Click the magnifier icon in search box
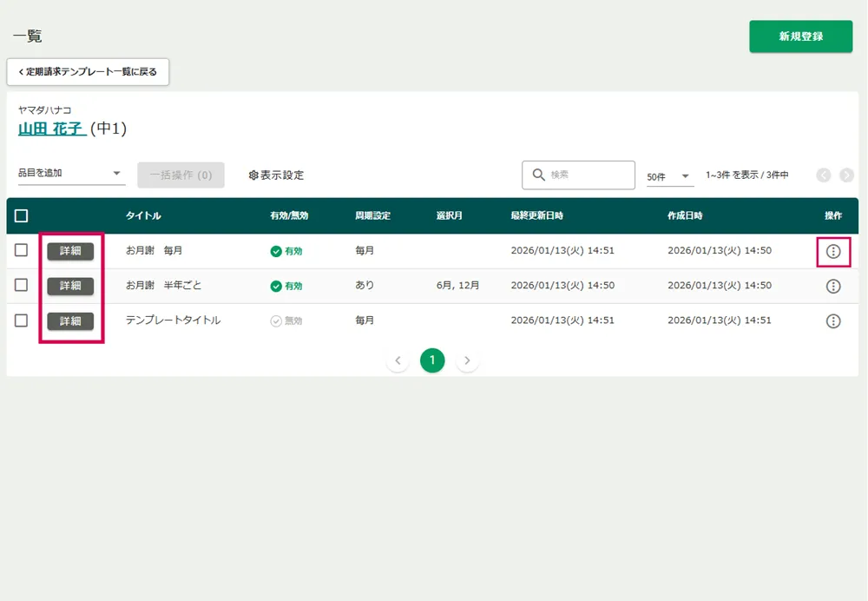The height and width of the screenshot is (601, 868). pyautogui.click(x=538, y=175)
